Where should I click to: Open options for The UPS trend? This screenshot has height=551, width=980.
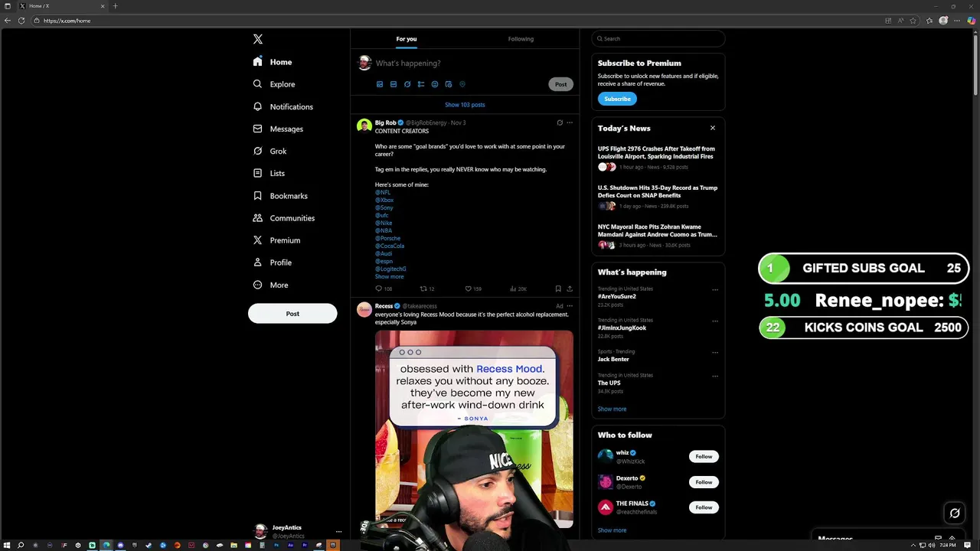point(715,377)
